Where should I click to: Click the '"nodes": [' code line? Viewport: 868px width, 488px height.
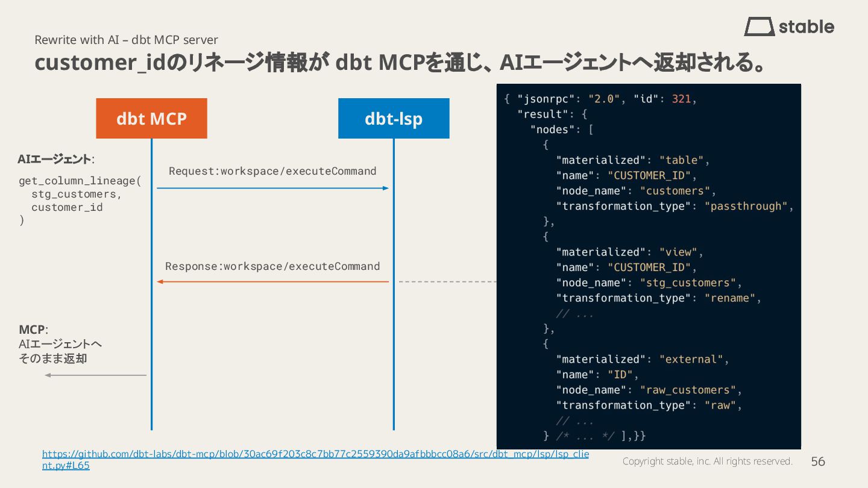562,130
